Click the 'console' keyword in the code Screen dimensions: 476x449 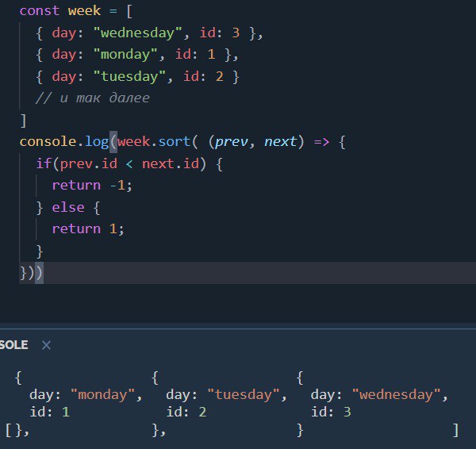pos(47,142)
